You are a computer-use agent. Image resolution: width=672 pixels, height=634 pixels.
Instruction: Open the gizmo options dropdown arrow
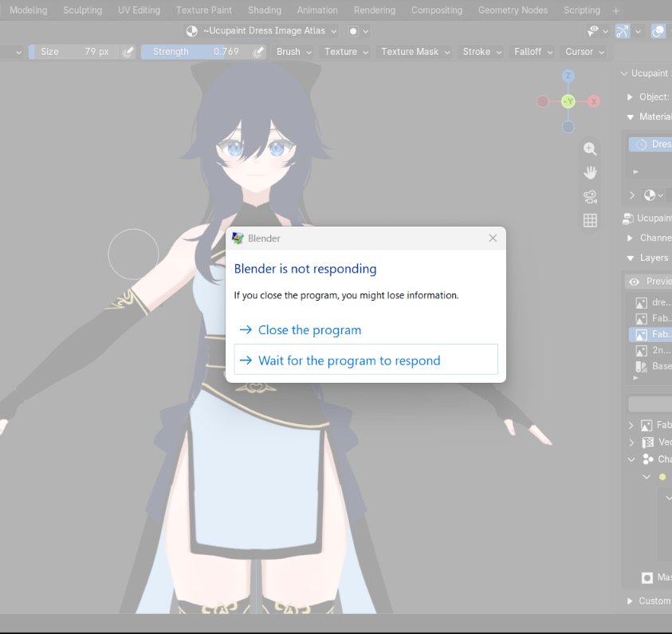pyautogui.click(x=638, y=31)
